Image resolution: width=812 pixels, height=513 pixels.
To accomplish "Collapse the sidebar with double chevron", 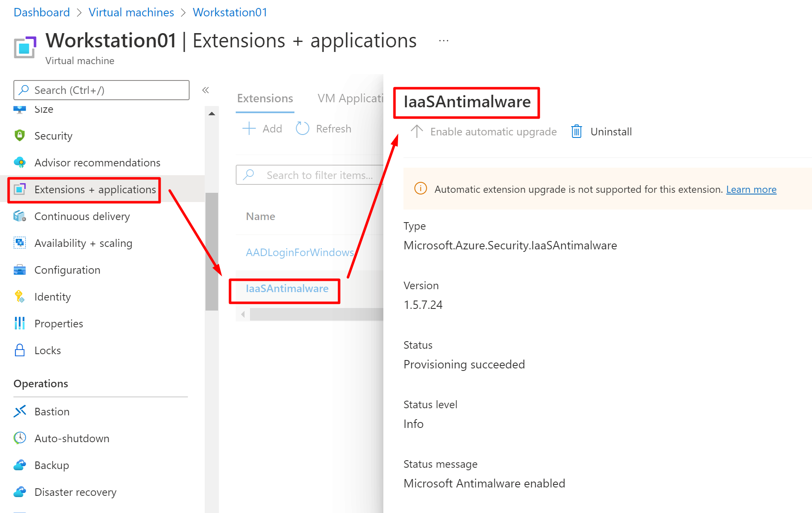I will click(206, 90).
